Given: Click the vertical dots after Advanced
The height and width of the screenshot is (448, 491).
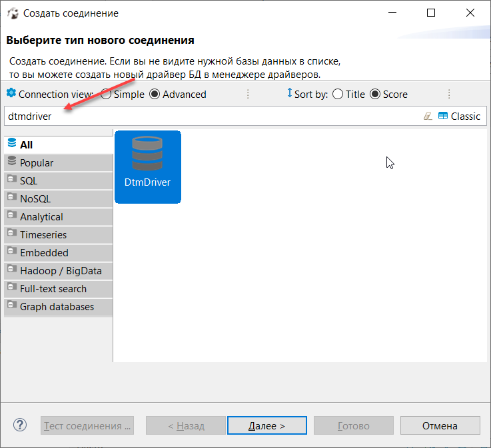Looking at the screenshot, I should point(248,94).
